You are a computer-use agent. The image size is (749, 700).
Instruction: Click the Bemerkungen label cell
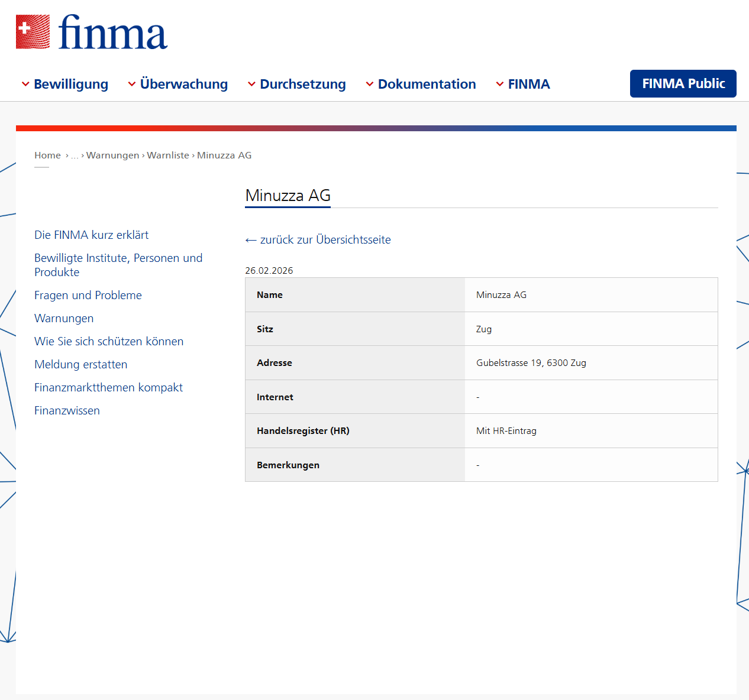click(355, 465)
